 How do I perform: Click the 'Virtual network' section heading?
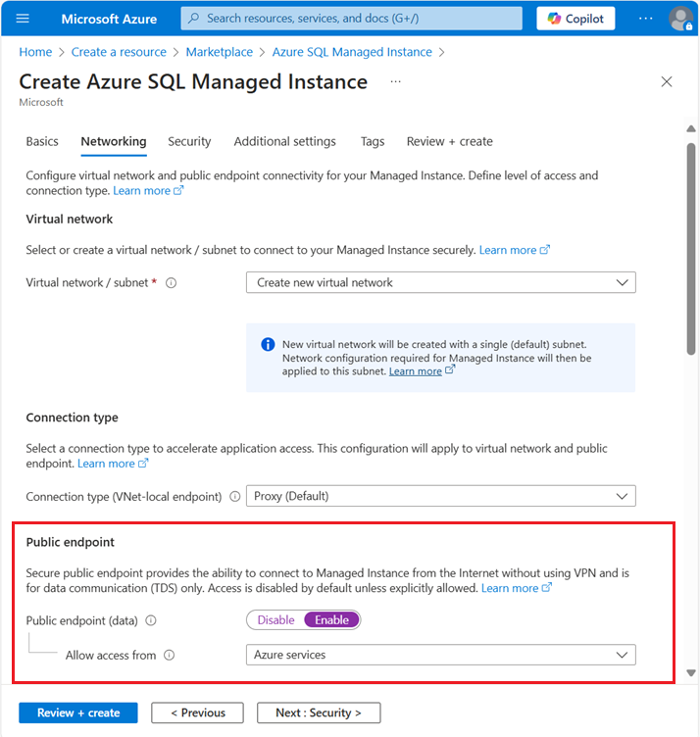(69, 219)
